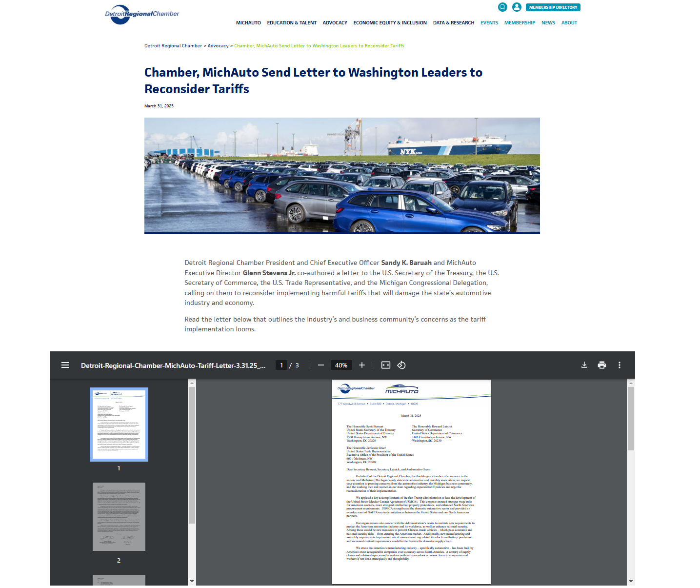
Task: Click the fit to page icon
Action: tap(386, 365)
